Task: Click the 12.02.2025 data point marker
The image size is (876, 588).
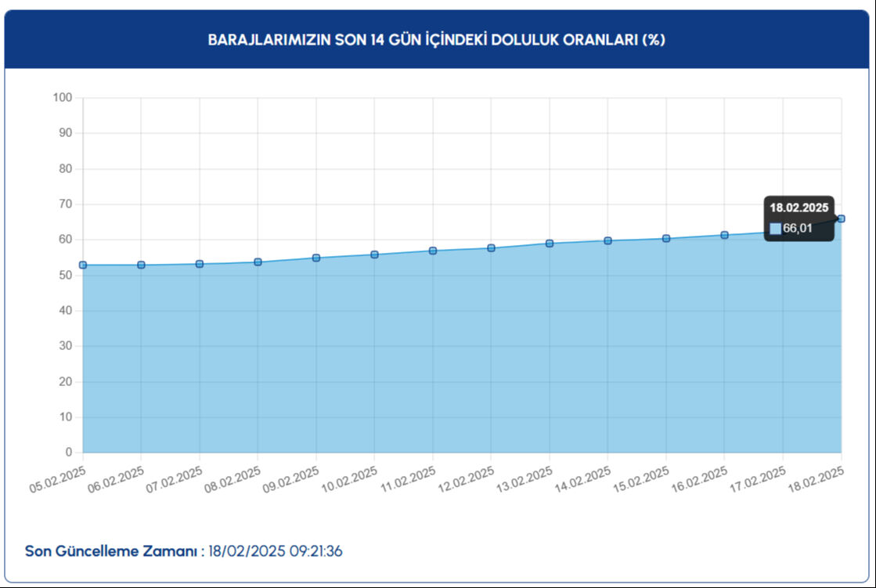Action: [491, 247]
